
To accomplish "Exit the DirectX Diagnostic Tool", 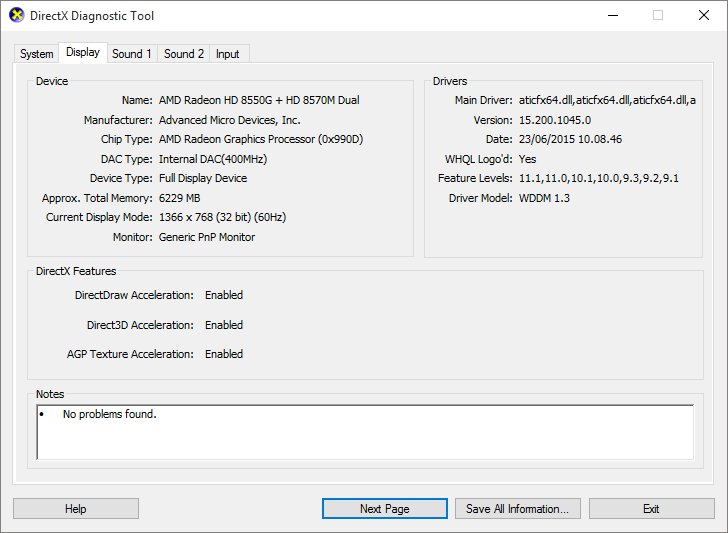I will pos(650,509).
